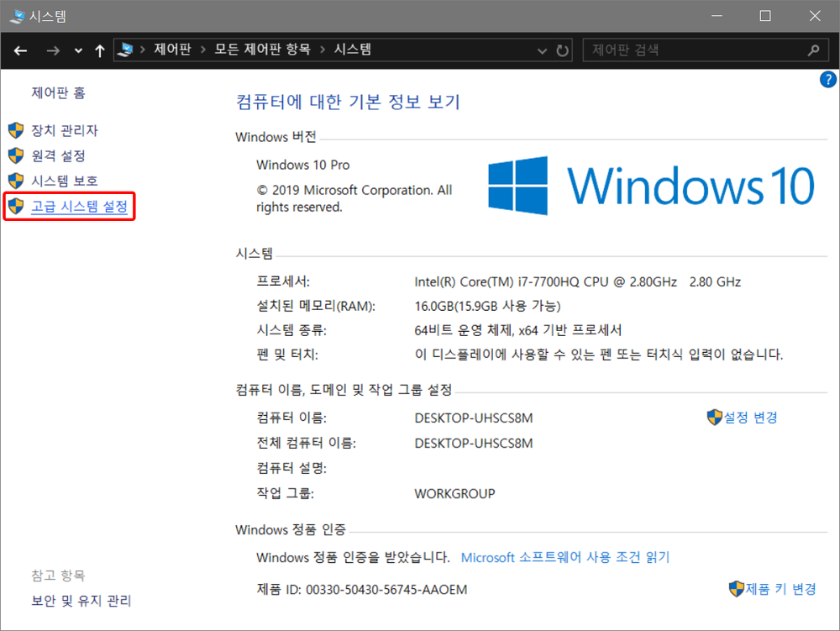This screenshot has height=631, width=840.
Task: Click the computer icon in address bar
Action: click(x=125, y=50)
